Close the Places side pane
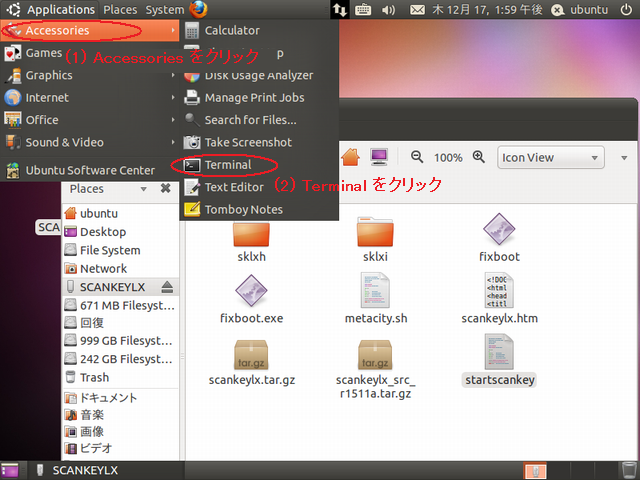The width and height of the screenshot is (640, 480). point(165,188)
